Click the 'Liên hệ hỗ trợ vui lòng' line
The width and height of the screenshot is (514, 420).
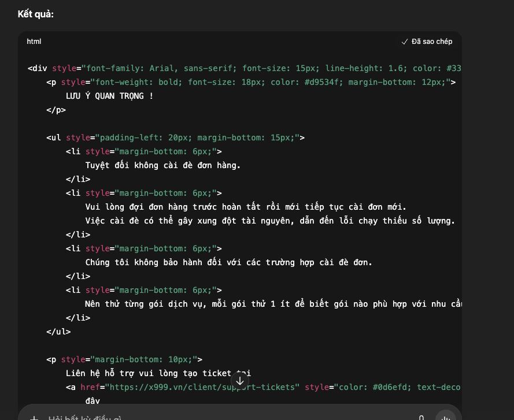pos(158,373)
